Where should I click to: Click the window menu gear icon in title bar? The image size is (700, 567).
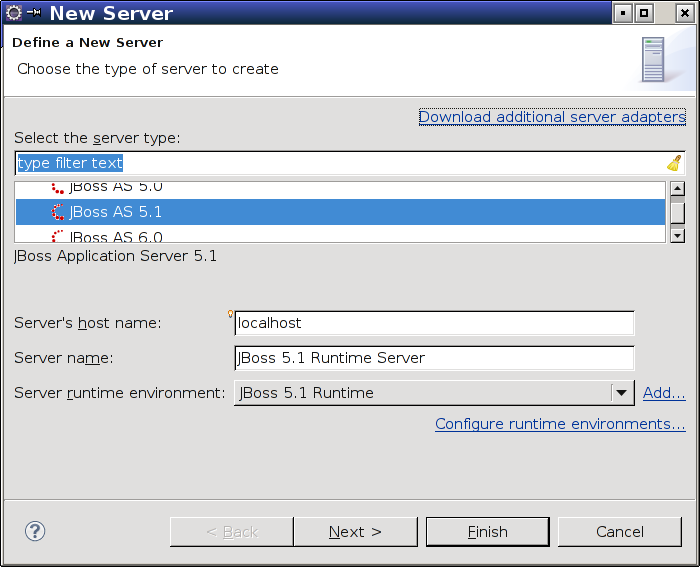[x=14, y=13]
